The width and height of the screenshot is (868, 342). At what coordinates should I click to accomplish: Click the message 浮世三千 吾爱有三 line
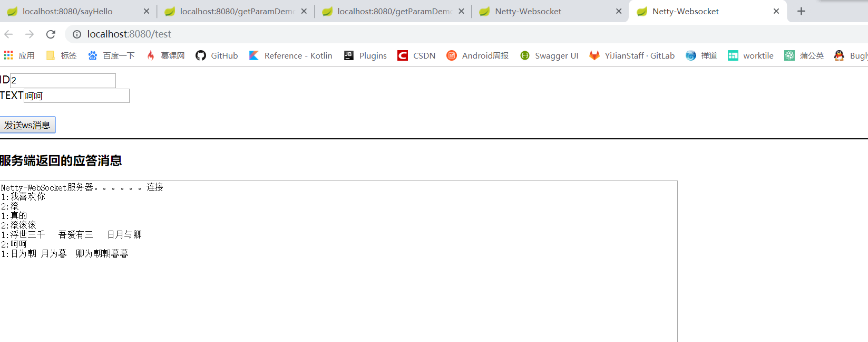point(71,235)
